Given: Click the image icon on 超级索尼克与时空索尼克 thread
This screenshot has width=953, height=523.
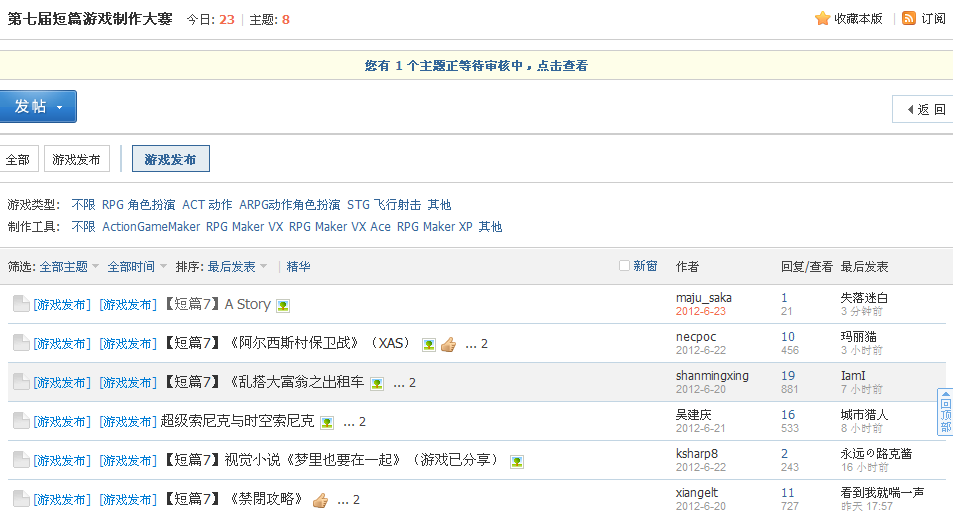Looking at the screenshot, I should [x=327, y=423].
